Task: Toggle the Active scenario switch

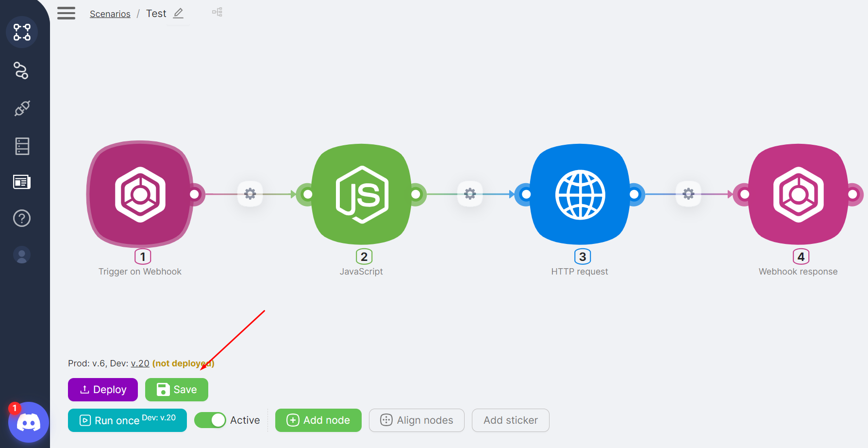Action: (210, 420)
